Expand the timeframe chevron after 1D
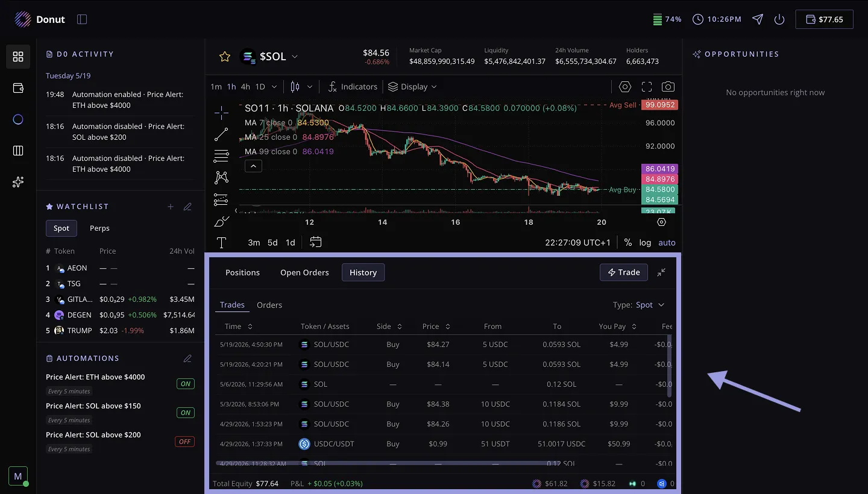Screen dimensions: 868x494 274,87
